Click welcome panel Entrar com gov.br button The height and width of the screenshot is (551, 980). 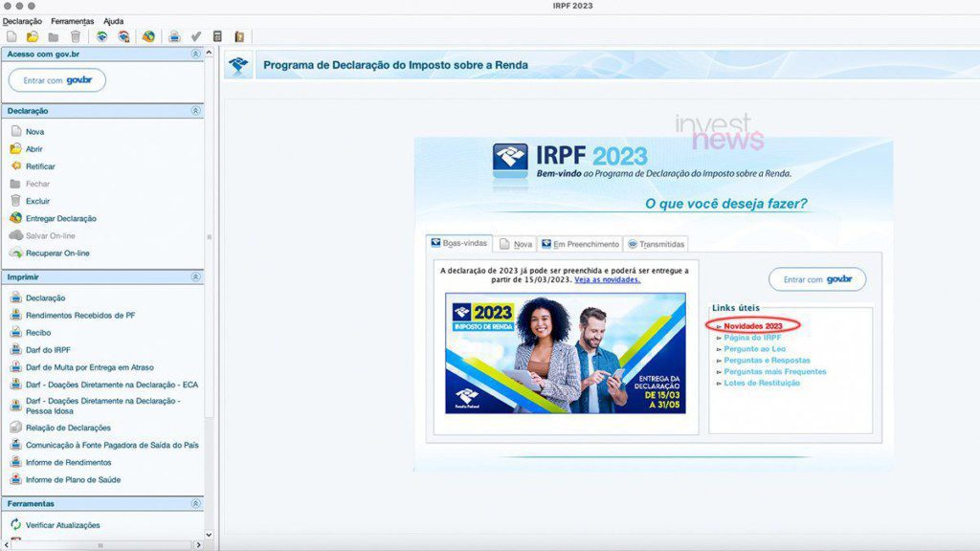click(x=817, y=279)
